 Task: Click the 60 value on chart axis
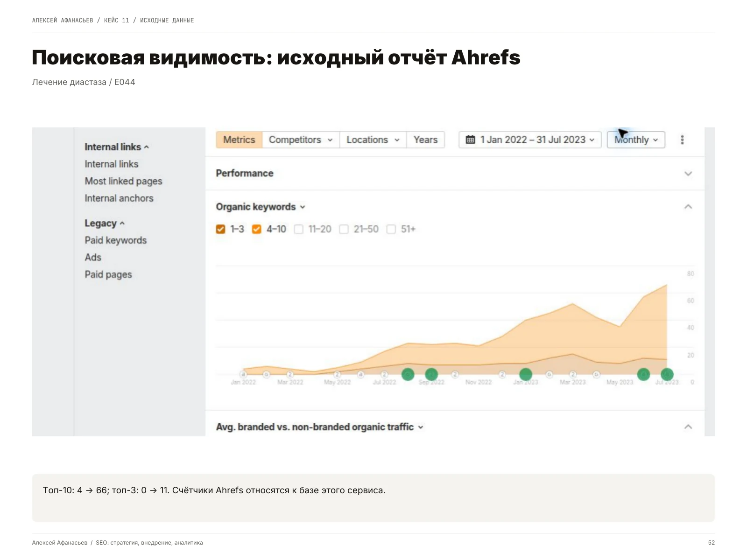click(x=691, y=301)
